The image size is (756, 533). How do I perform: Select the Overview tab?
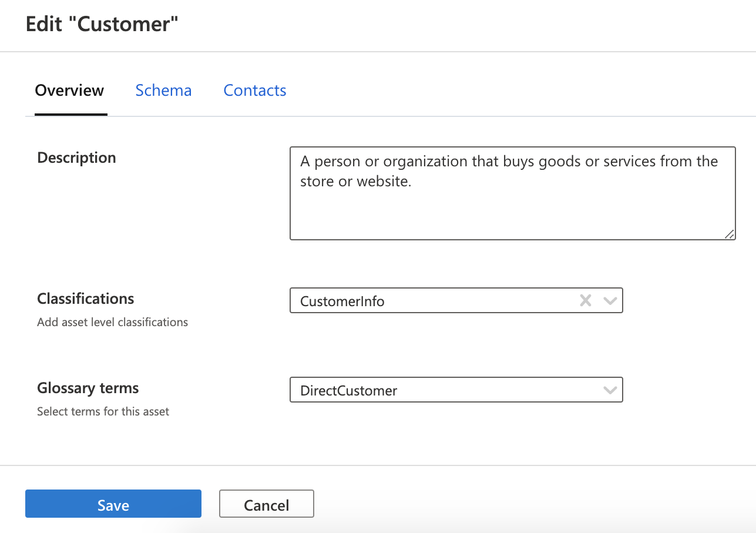click(69, 90)
